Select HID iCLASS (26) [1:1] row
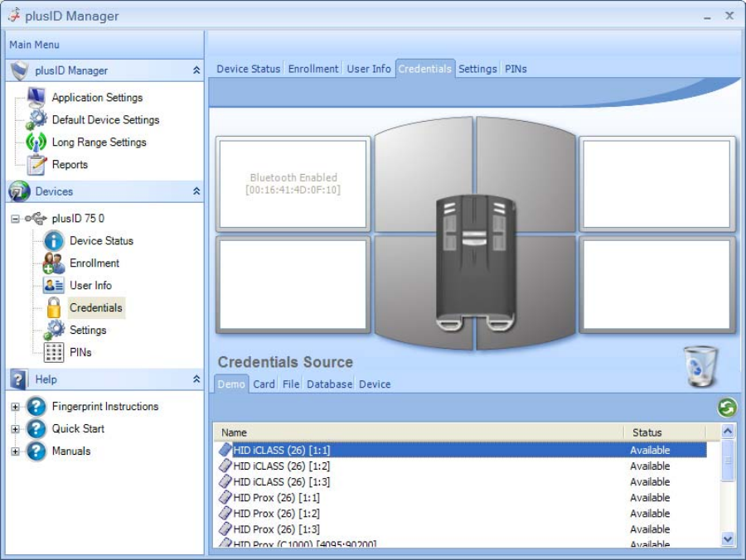The image size is (746, 560). [463, 450]
